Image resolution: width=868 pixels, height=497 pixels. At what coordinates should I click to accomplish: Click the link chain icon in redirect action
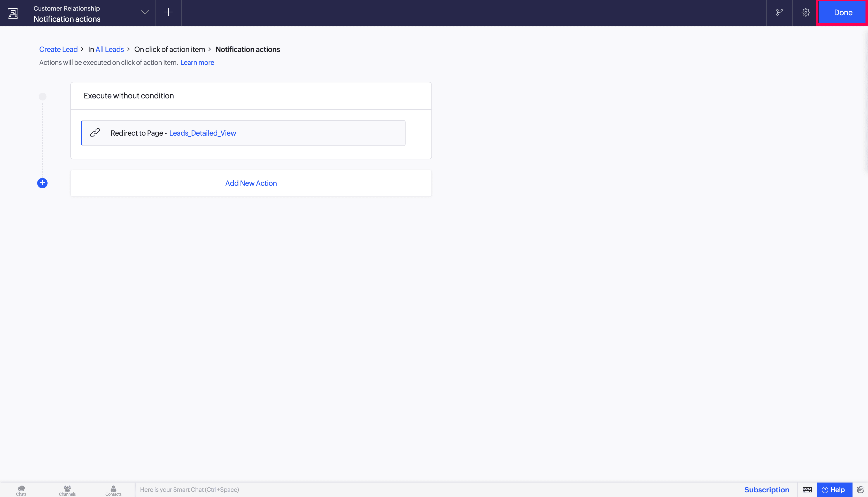[95, 133]
